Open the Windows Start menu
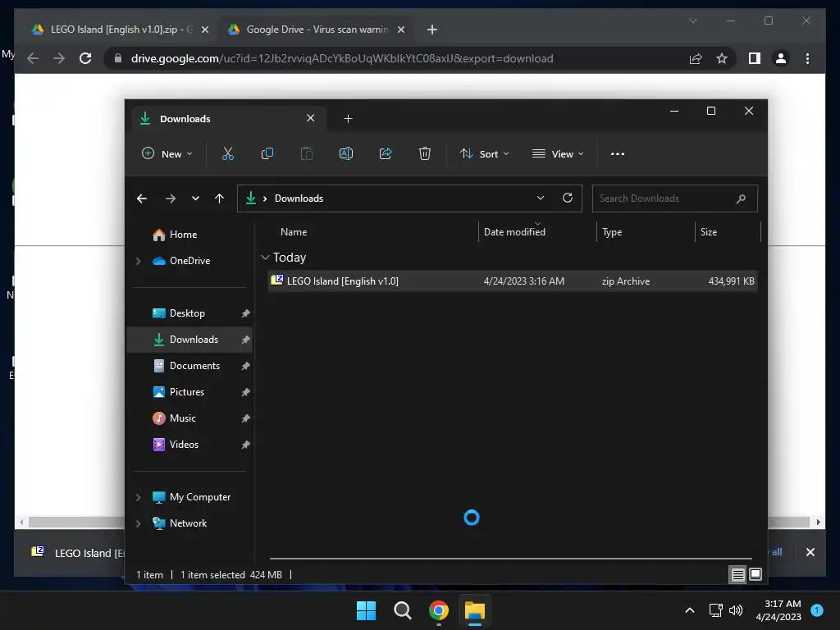The width and height of the screenshot is (840, 630). pos(366,610)
